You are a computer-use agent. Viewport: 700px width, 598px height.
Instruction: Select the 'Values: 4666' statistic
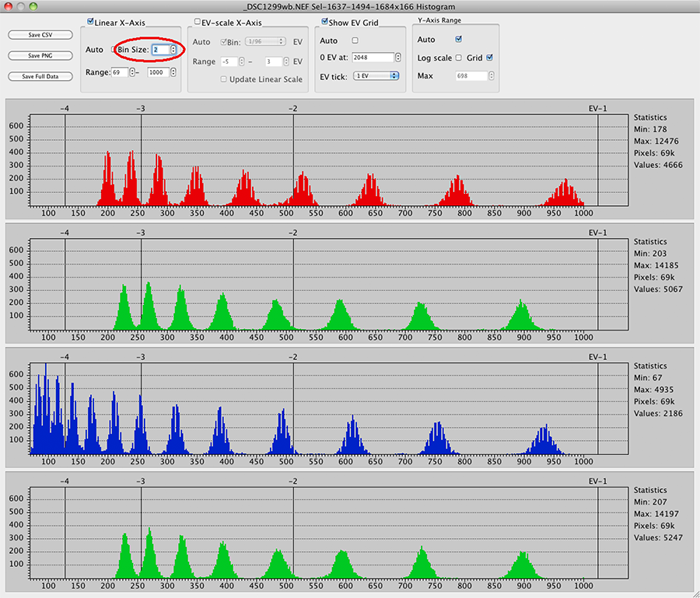tap(658, 165)
